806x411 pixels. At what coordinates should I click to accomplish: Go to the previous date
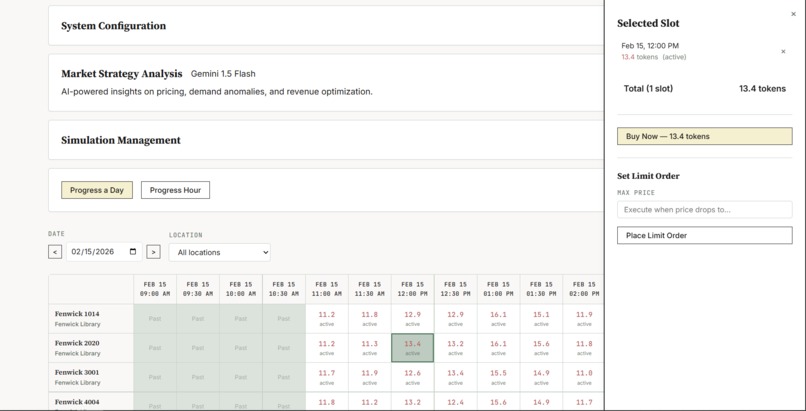55,252
